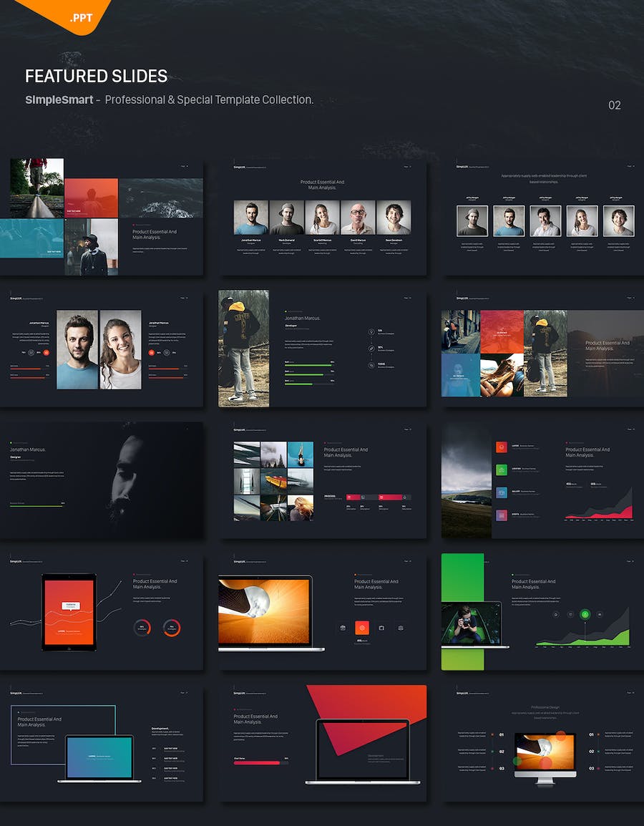
Task: Click the red square icon in feature list
Action: tap(502, 447)
